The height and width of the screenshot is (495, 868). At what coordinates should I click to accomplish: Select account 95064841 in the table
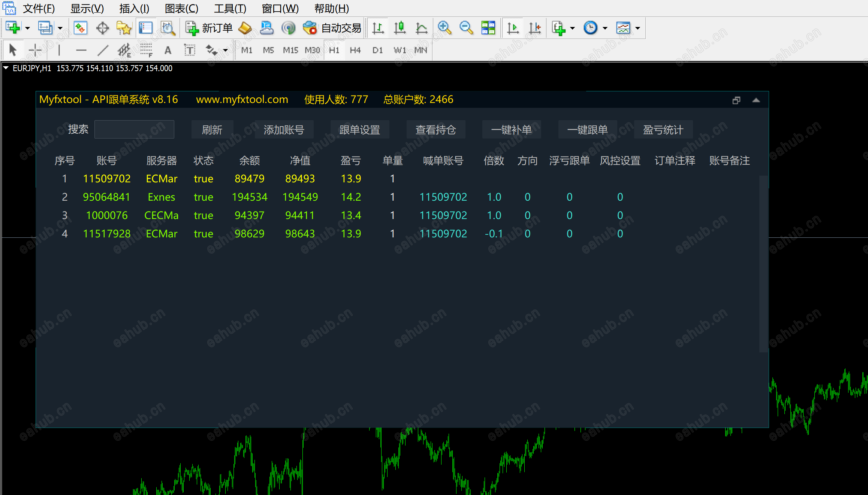point(106,197)
